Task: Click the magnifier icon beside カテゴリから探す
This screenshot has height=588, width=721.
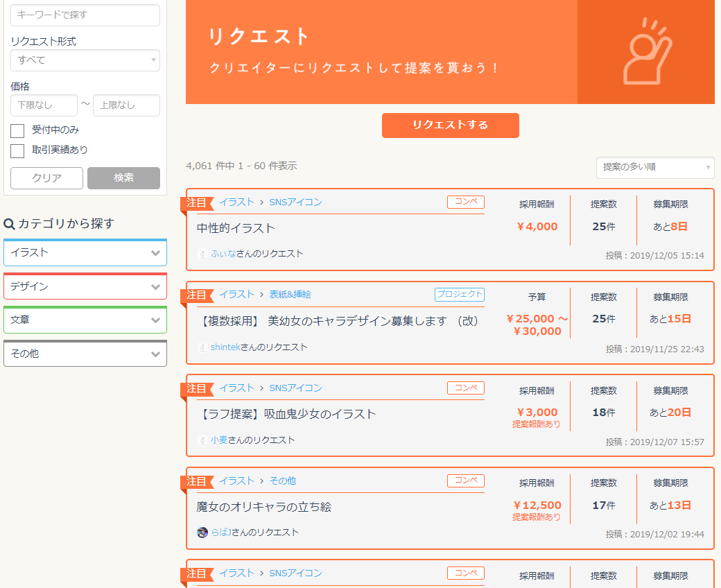Action: click(x=9, y=224)
